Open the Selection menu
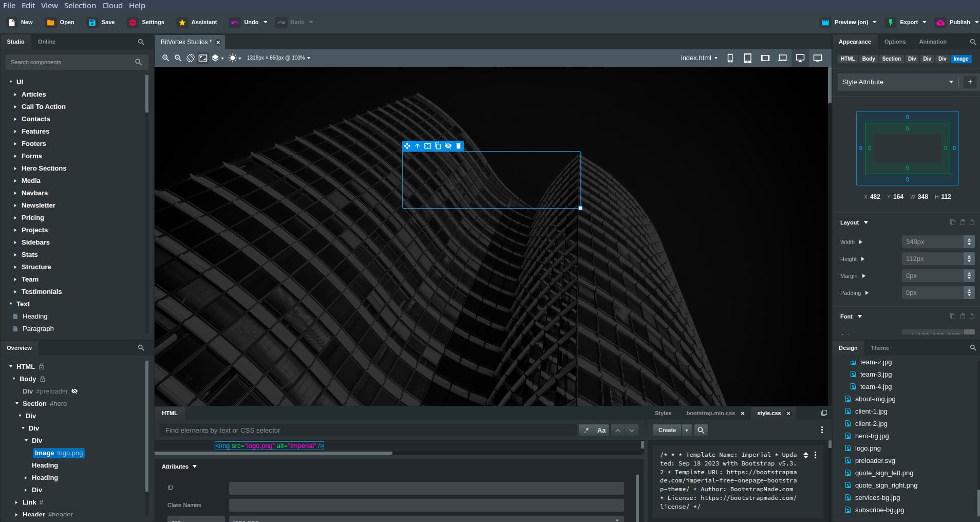This screenshot has width=980, height=522. (80, 6)
